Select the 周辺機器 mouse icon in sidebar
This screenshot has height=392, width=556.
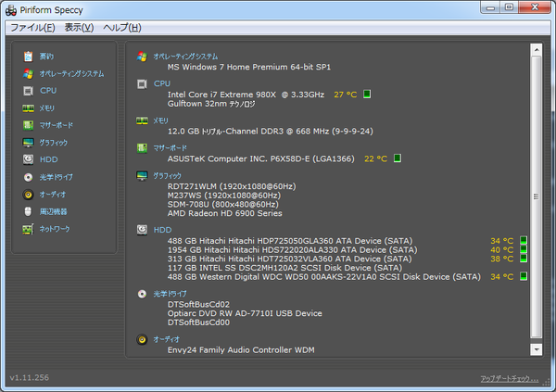(x=28, y=211)
